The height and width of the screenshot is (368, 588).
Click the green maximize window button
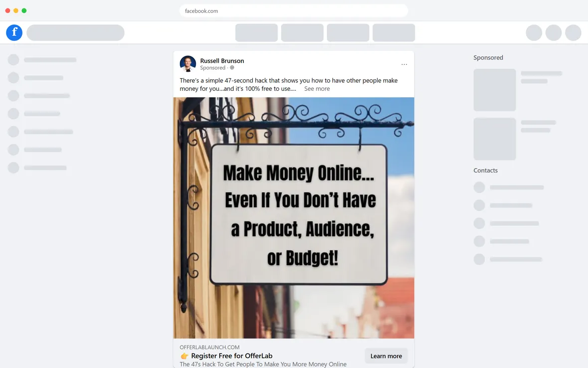pyautogui.click(x=24, y=10)
